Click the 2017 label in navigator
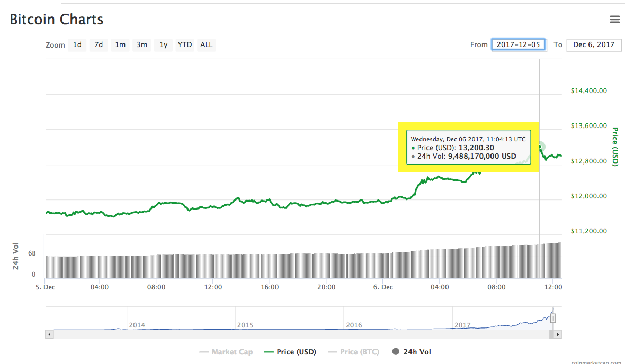Screen dimensions: 625x364 click(x=462, y=325)
